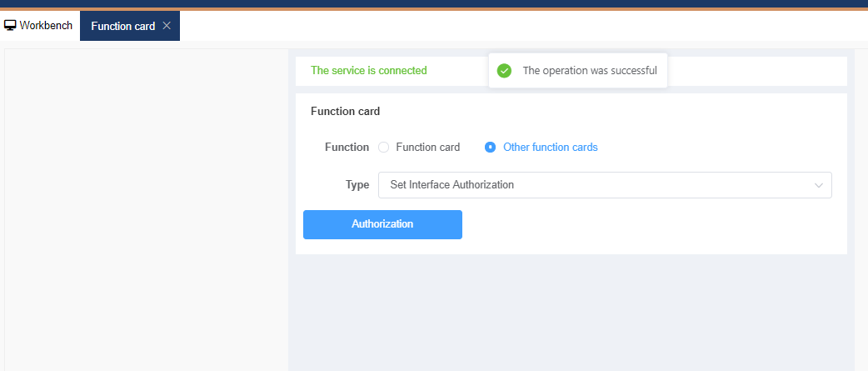The width and height of the screenshot is (868, 371).
Task: Select the Function card radio button
Action: pos(384,148)
